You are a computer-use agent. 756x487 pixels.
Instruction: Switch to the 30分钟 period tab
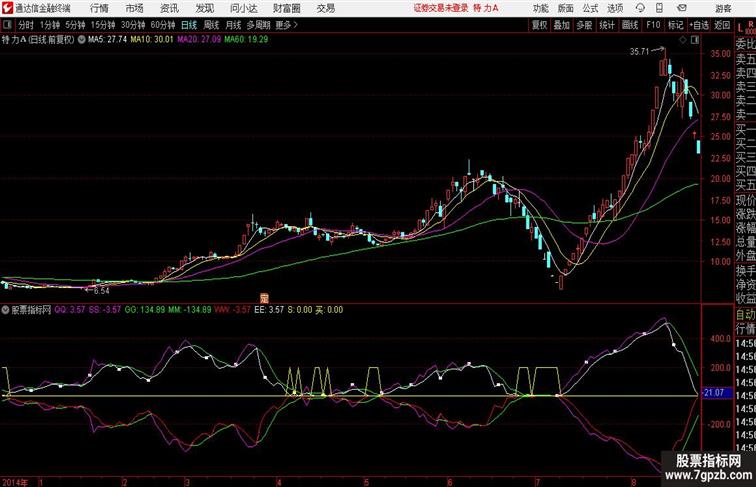click(x=133, y=25)
